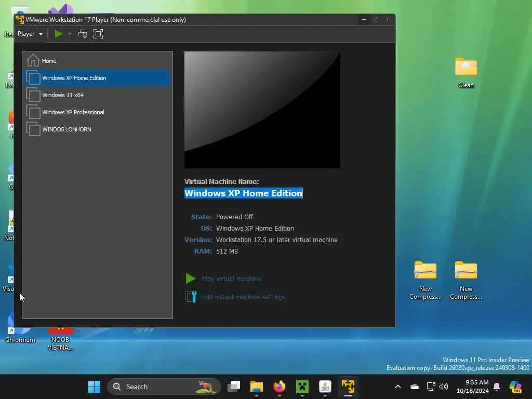Open Minecraft creeper icon on taskbar
Screen dimensions: 532x399
click(x=302, y=387)
